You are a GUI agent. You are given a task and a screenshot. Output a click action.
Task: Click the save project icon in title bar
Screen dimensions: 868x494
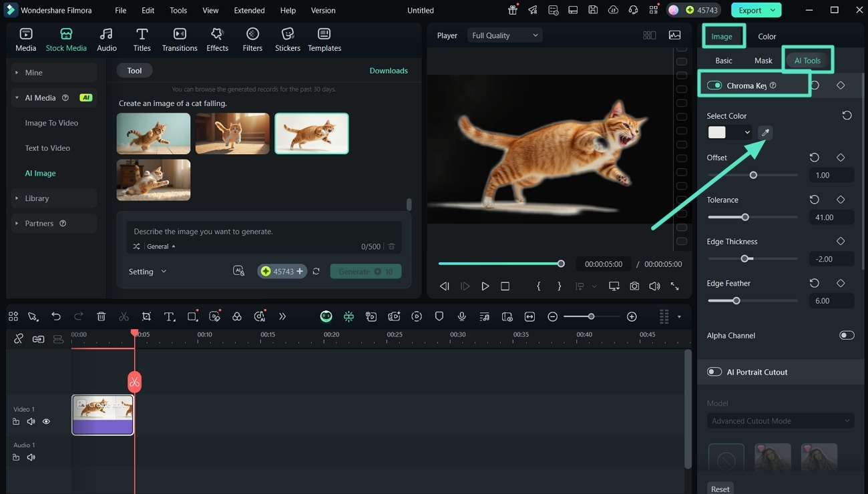[x=593, y=10]
